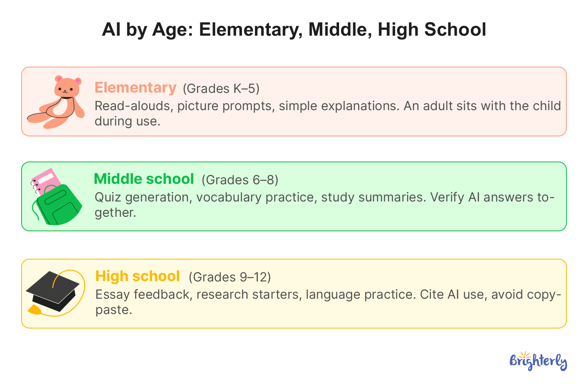Viewport: 588px width, 392px height.
Task: Click the pink notebook behind the backpack
Action: click(44, 182)
